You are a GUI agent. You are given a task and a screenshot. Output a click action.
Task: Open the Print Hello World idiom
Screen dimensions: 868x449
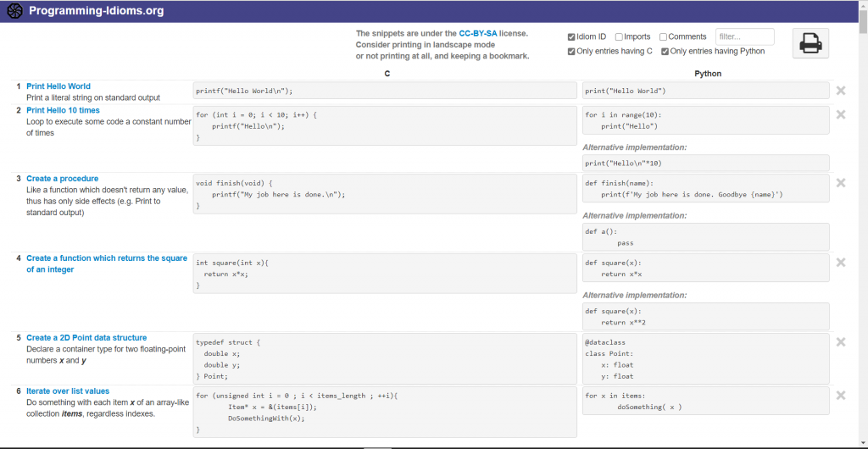point(58,86)
